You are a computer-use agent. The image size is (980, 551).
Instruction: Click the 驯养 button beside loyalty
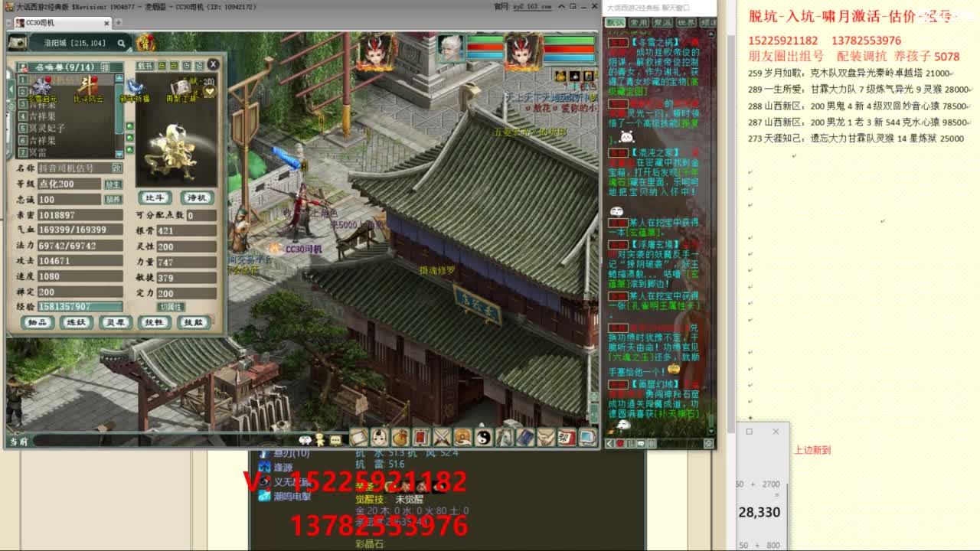point(113,200)
